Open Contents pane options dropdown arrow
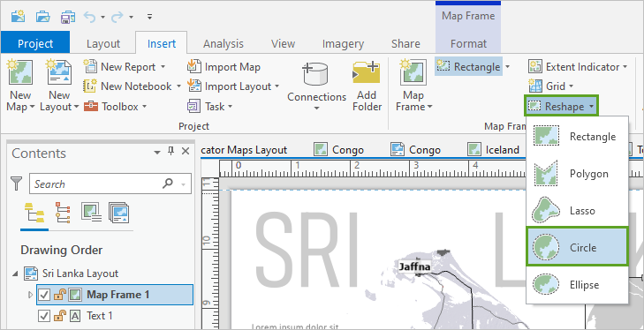Screen dimensions: 644x330 [x=157, y=153]
